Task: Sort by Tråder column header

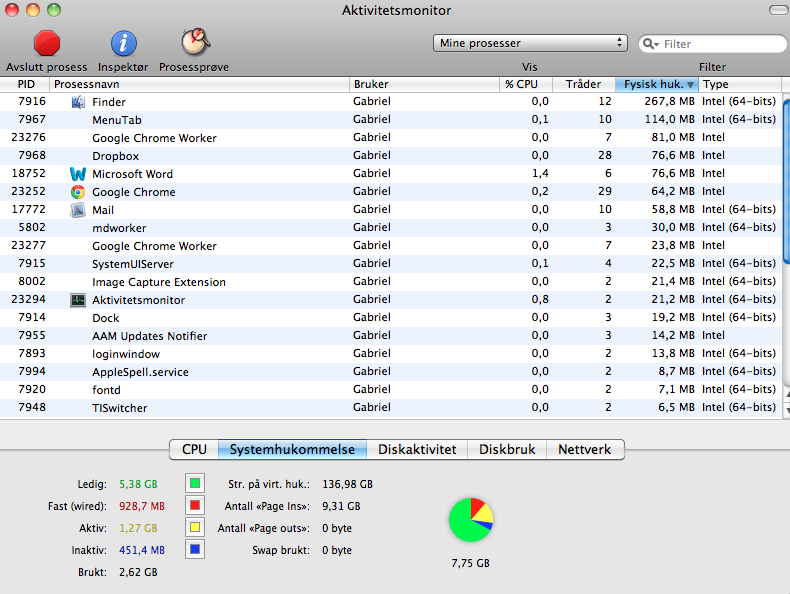Action: pos(584,84)
